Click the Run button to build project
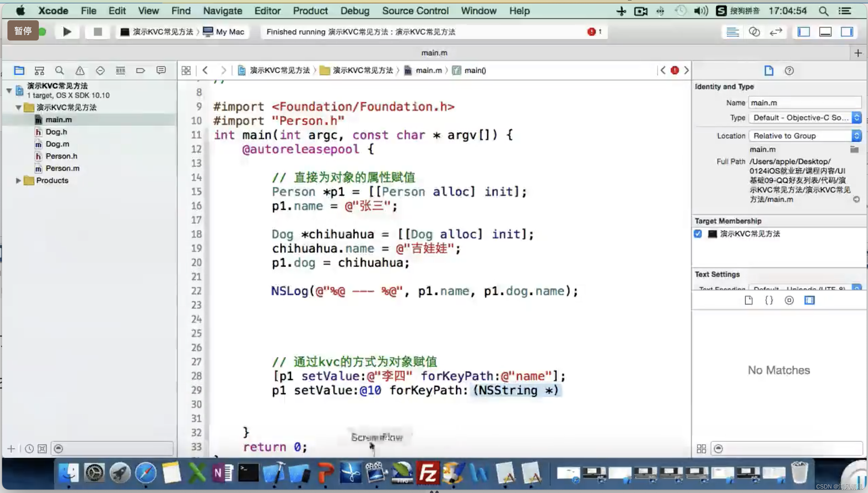Image resolution: width=868 pixels, height=493 pixels. point(66,31)
